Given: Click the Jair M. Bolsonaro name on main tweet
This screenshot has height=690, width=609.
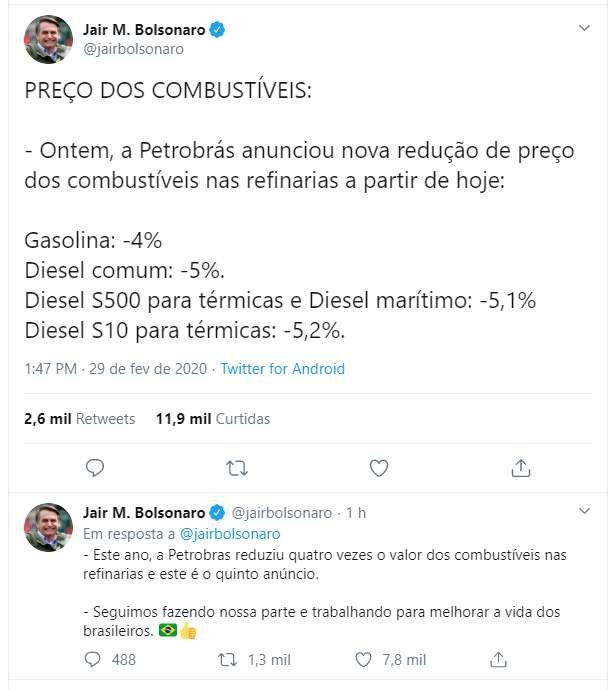Looking at the screenshot, I should (x=143, y=30).
